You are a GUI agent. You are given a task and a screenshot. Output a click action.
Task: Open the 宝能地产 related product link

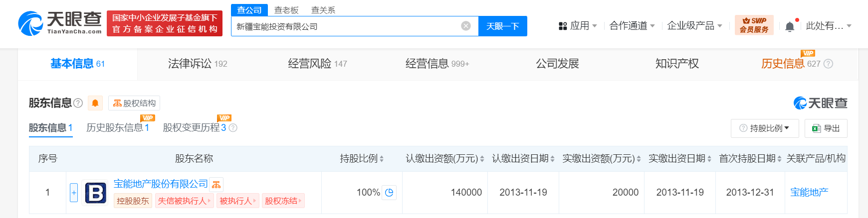tap(809, 192)
